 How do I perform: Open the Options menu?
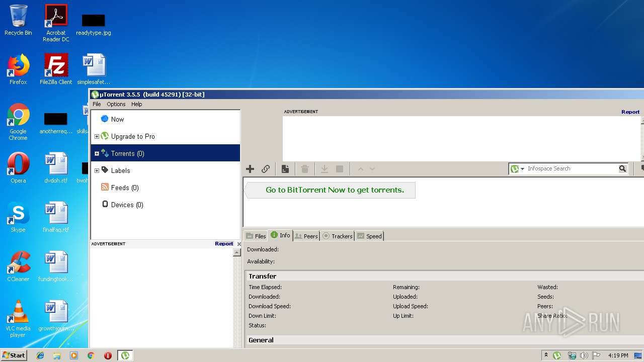(x=116, y=104)
